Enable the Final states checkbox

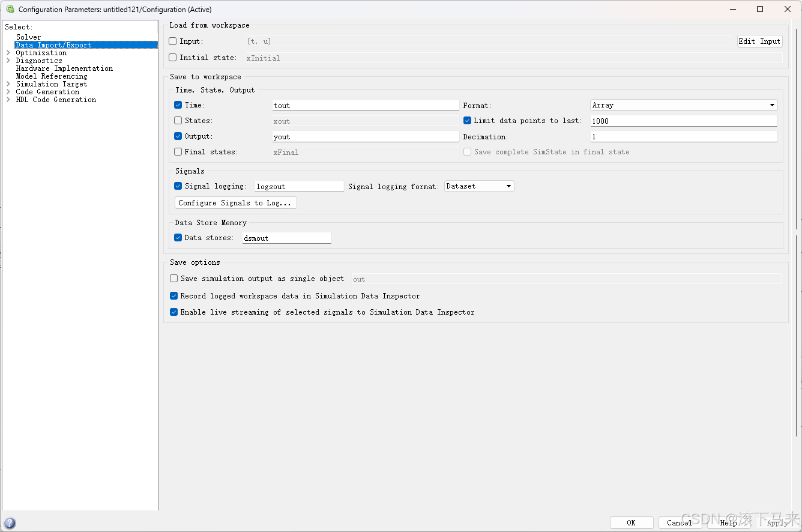pos(178,151)
